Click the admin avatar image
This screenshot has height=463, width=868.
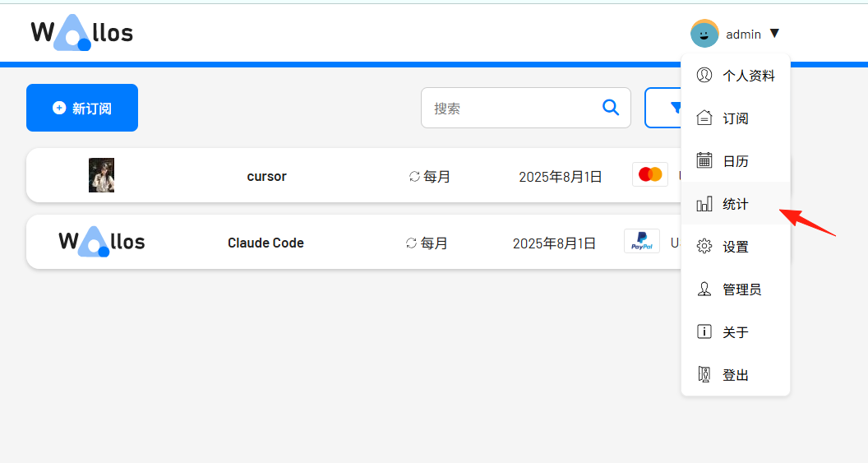point(704,33)
